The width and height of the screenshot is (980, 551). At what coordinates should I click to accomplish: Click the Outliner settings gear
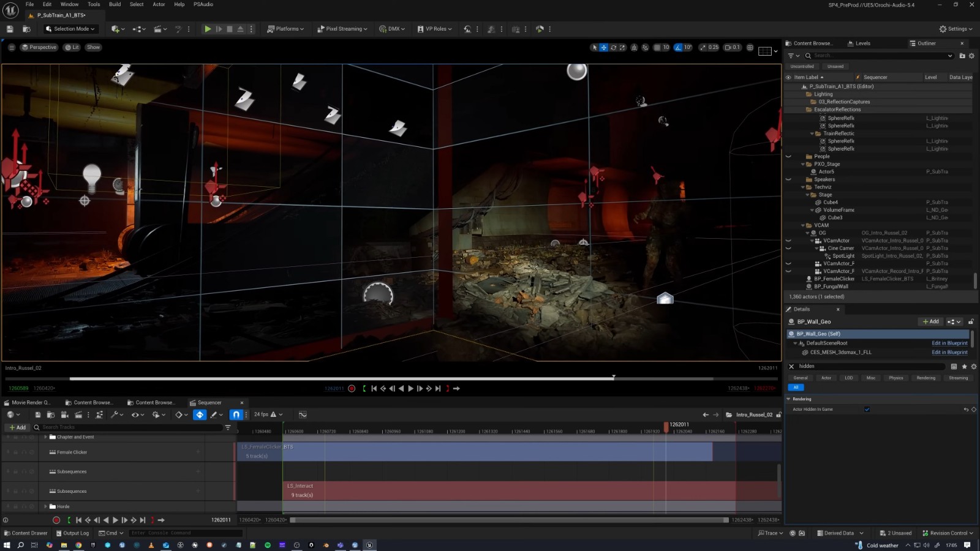[971, 56]
